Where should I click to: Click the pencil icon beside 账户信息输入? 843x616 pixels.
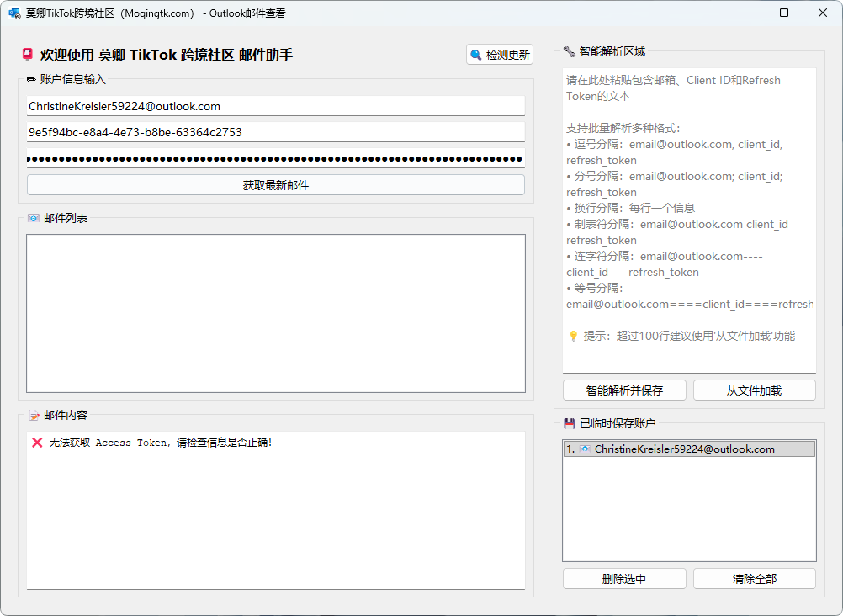click(x=31, y=80)
